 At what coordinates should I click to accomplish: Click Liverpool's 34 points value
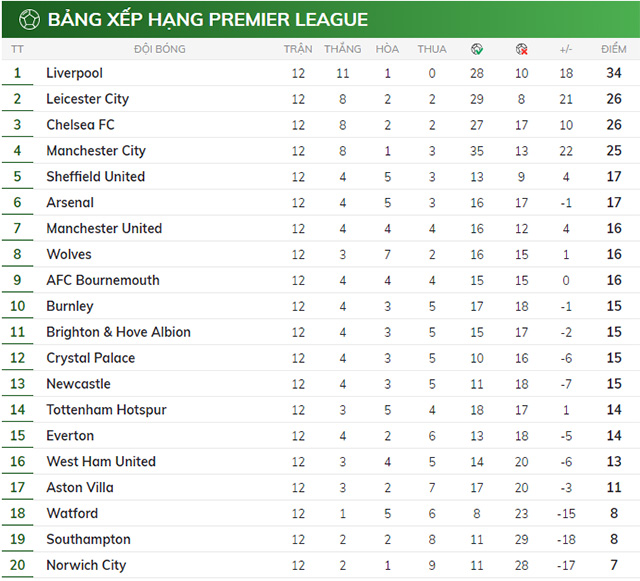[613, 73]
